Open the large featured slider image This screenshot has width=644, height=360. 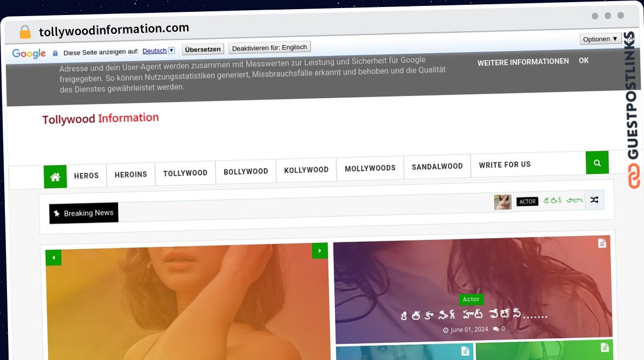188,303
